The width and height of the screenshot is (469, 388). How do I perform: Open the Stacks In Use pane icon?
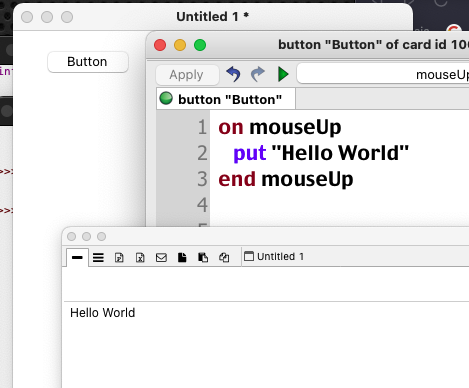224,257
